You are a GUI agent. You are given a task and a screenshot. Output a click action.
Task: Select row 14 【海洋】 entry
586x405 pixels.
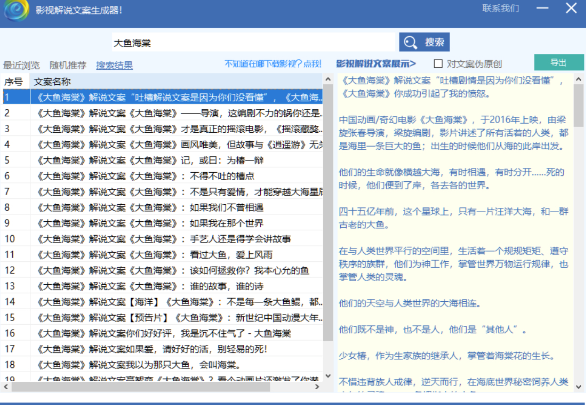point(161,302)
